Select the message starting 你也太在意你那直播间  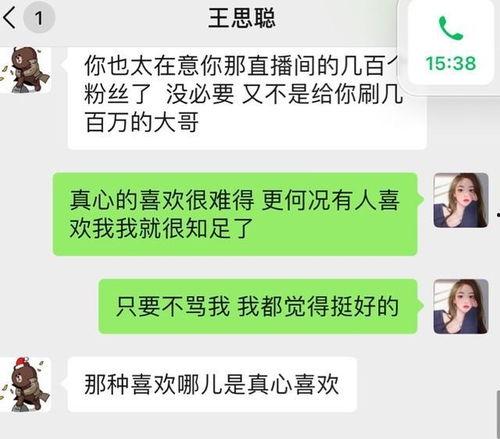(x=247, y=98)
